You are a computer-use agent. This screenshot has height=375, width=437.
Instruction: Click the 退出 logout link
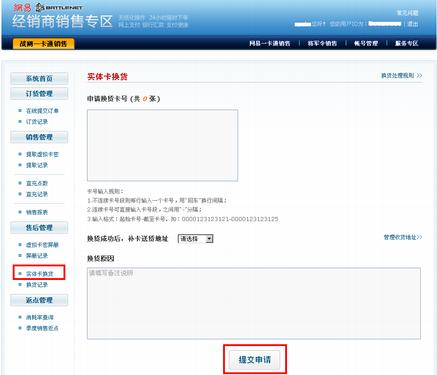tap(413, 24)
